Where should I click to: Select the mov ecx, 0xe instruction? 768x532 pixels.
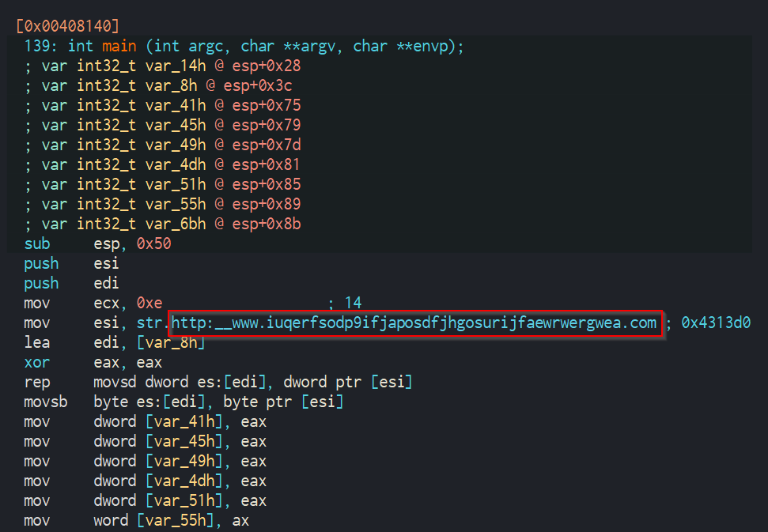tap(93, 303)
